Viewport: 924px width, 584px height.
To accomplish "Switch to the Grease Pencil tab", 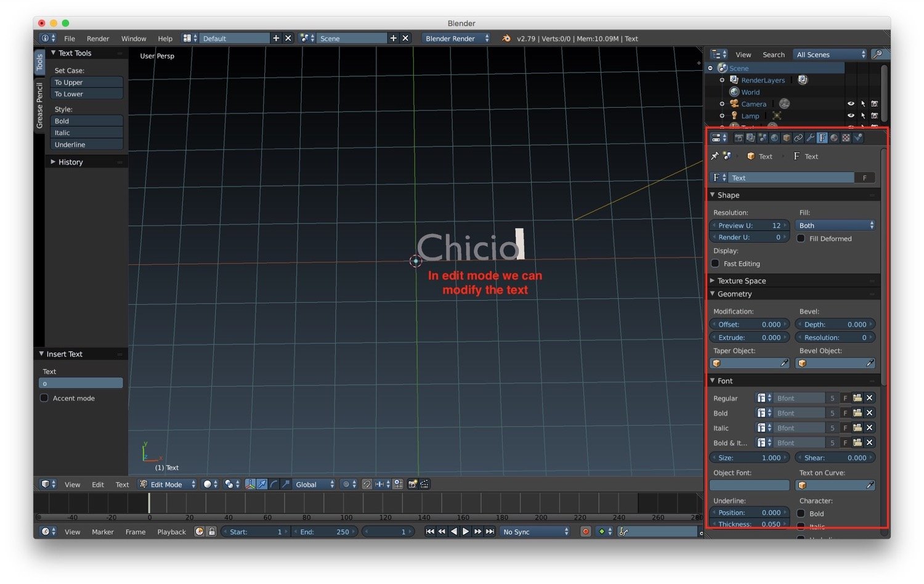I will [39, 105].
